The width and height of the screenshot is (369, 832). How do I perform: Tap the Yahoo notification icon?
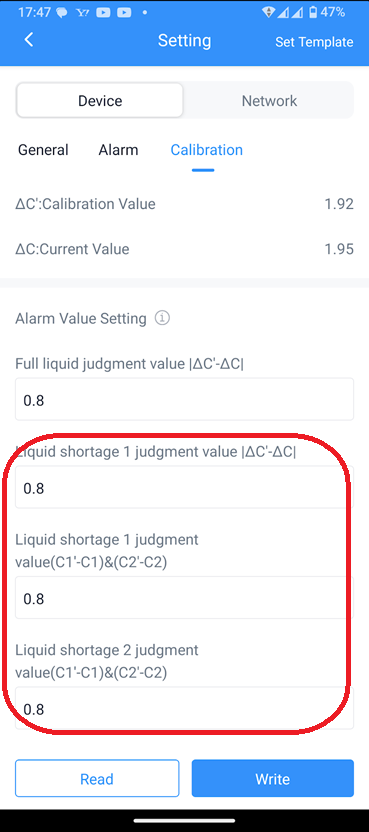point(82,12)
